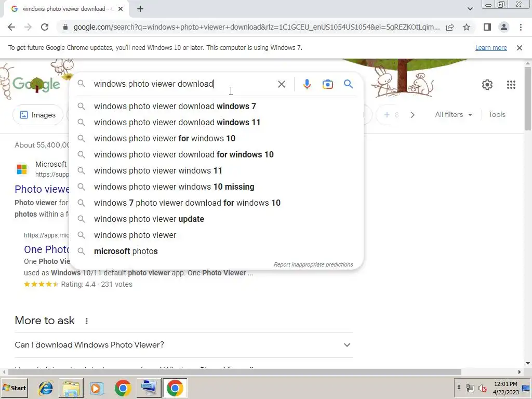Viewport: 532px width, 399px height.
Task: Open Windows Media Player from taskbar
Action: 96,388
